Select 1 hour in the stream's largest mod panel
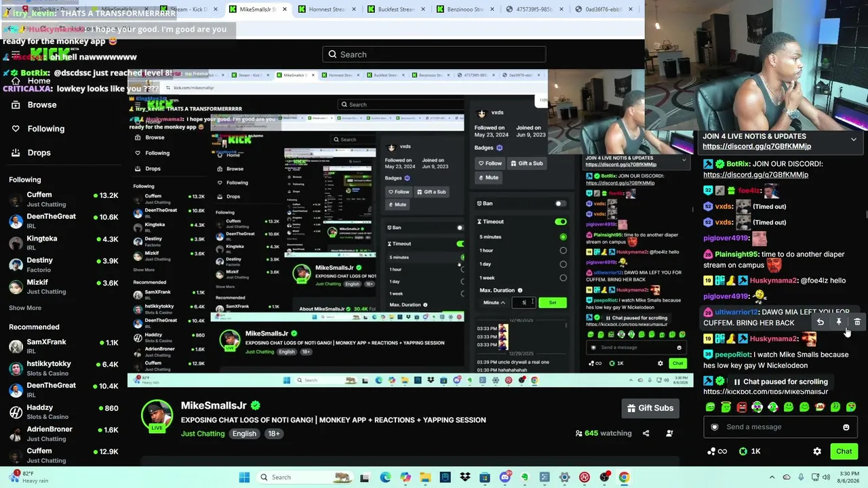Viewport: 868px width, 488px height. pos(563,250)
